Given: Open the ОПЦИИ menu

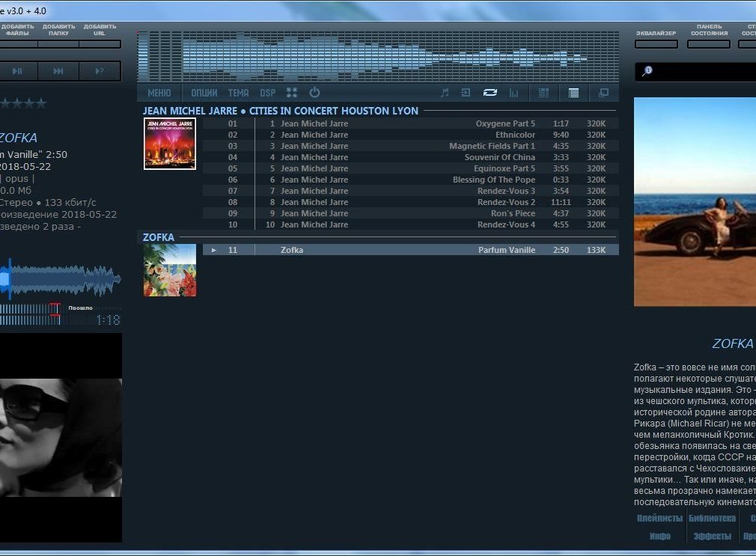Looking at the screenshot, I should [x=204, y=93].
